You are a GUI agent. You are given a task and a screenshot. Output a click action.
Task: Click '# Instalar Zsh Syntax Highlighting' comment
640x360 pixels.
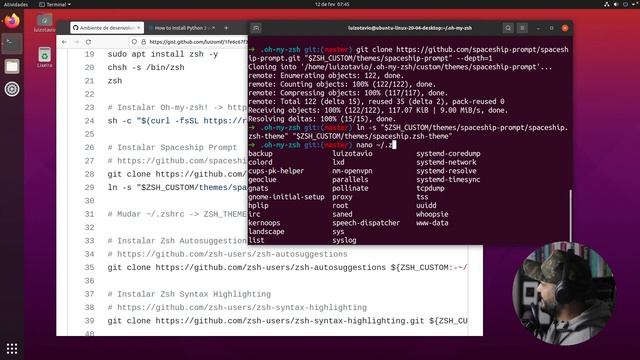click(x=189, y=294)
